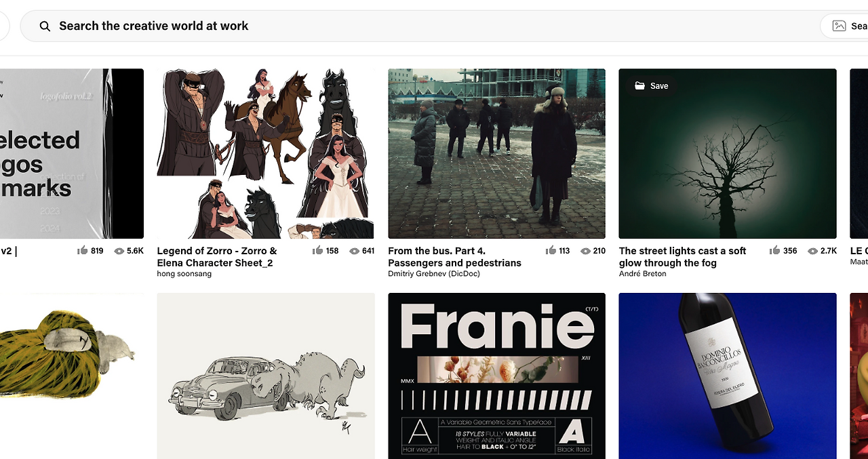The image size is (868, 459).
Task: Click the '2.7K' views count
Action: click(829, 251)
